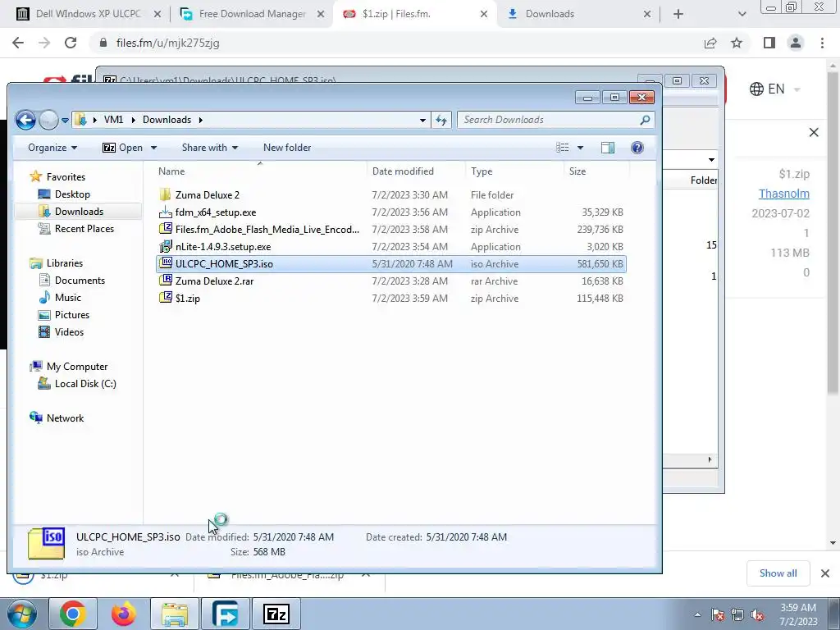Open Documents library

pos(72,281)
